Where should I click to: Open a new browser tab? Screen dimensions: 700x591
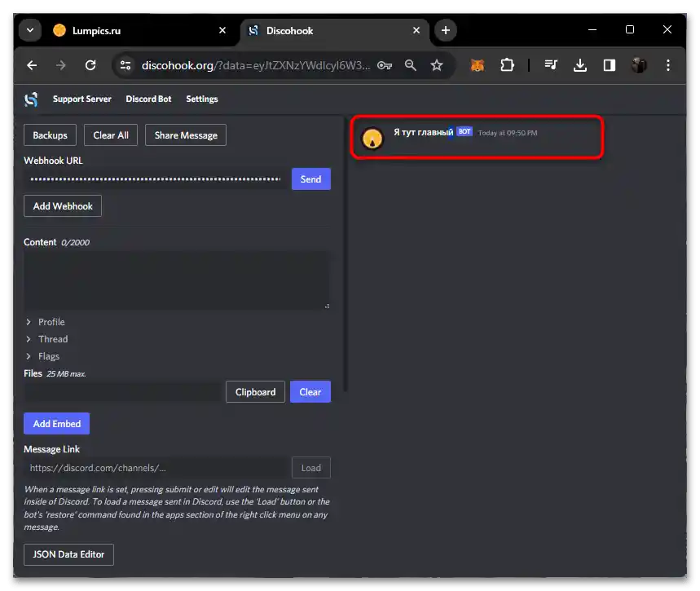tap(446, 30)
